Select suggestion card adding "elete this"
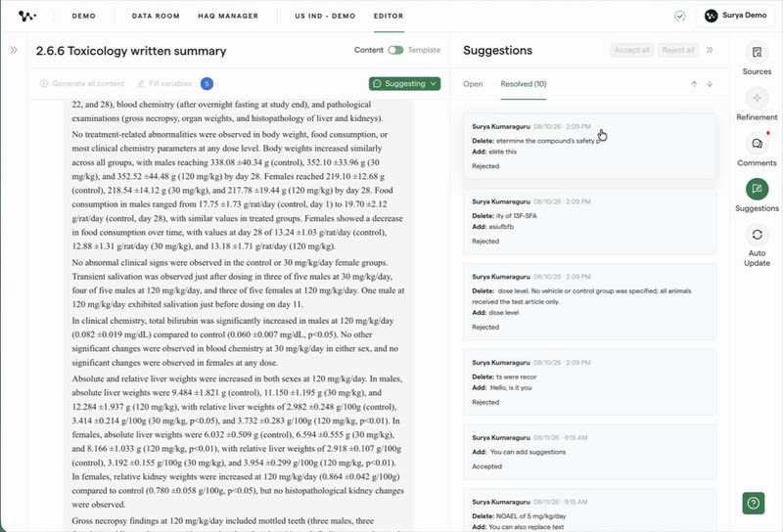Viewport: 783px width, 532px height. 590,147
